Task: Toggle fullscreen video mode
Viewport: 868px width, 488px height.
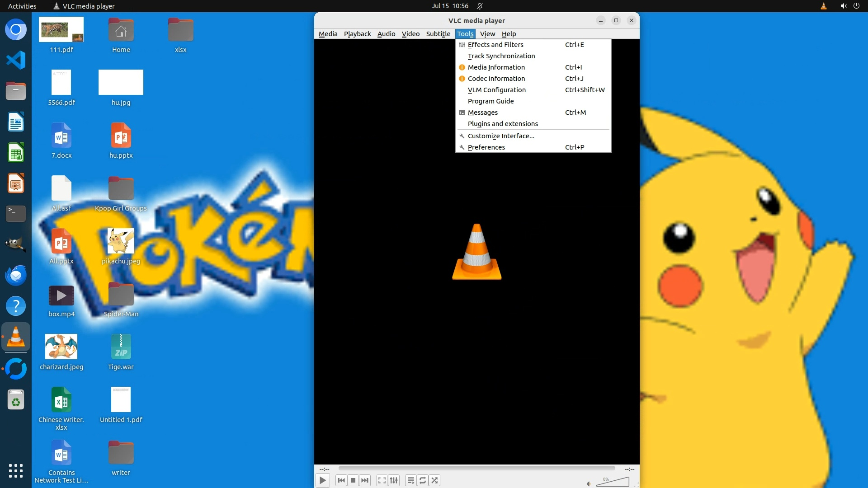Action: [382, 480]
